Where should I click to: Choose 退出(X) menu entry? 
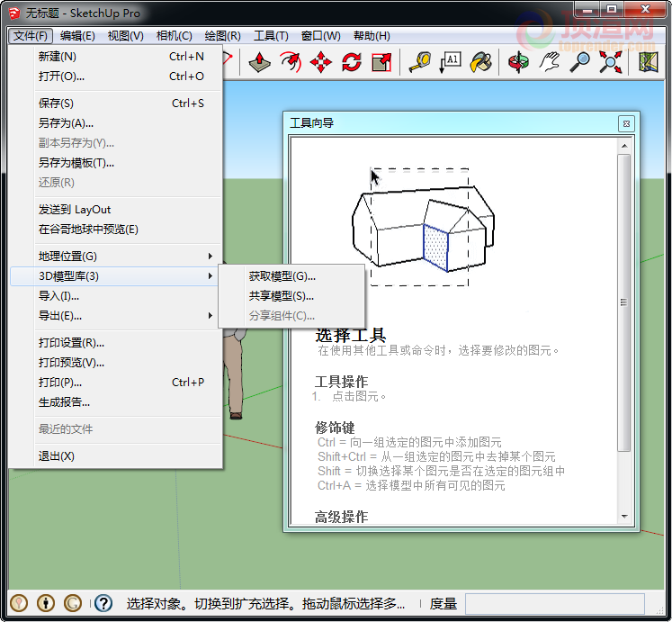tap(115, 456)
